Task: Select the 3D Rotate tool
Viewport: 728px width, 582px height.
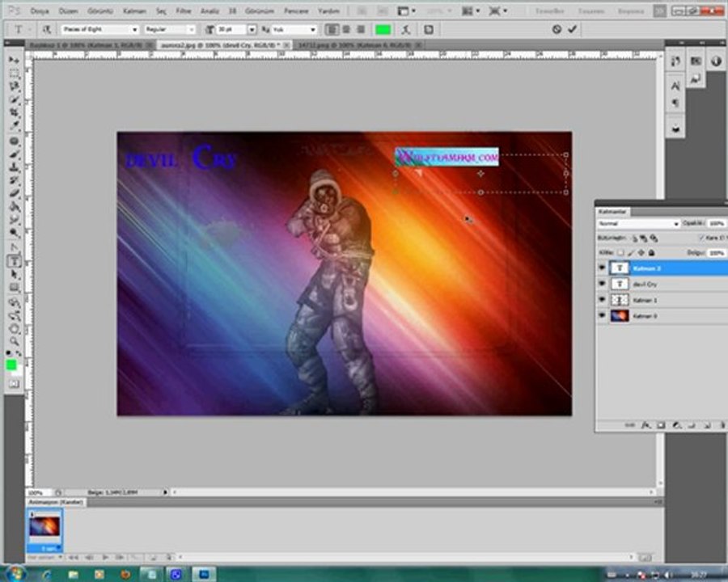Action: 14,303
